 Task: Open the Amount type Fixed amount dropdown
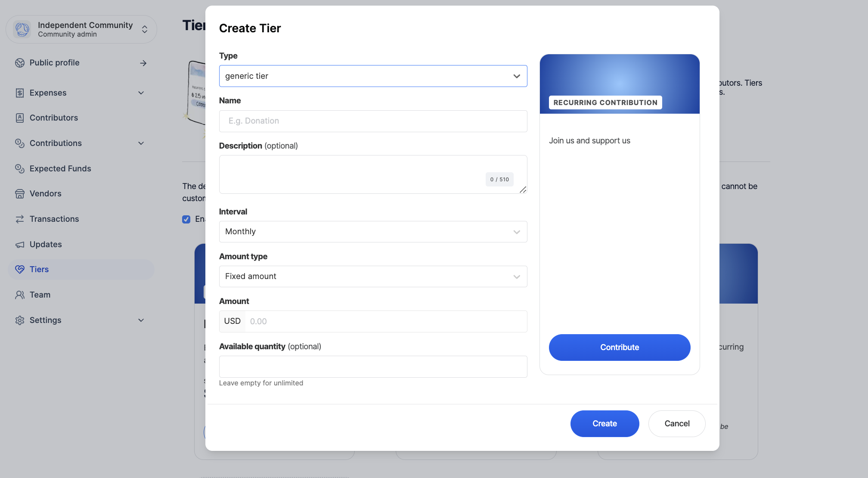(x=373, y=276)
